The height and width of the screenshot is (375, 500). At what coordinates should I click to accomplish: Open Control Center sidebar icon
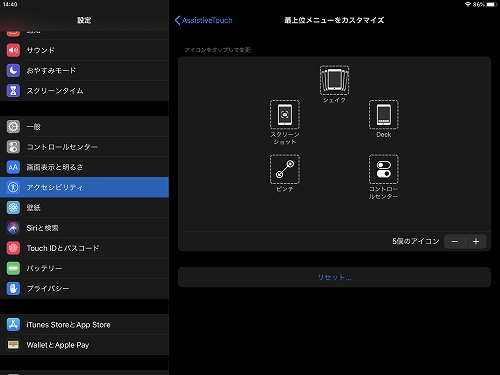click(13, 147)
